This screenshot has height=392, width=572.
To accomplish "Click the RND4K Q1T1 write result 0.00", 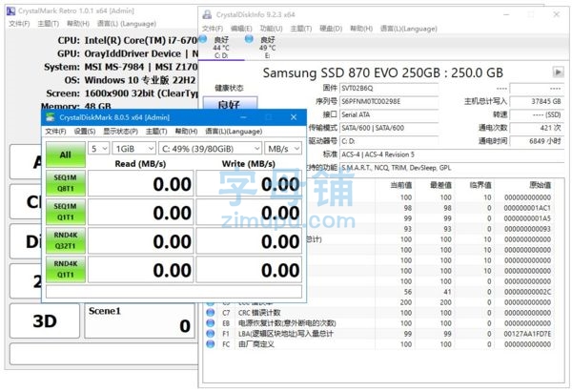I will pos(249,270).
